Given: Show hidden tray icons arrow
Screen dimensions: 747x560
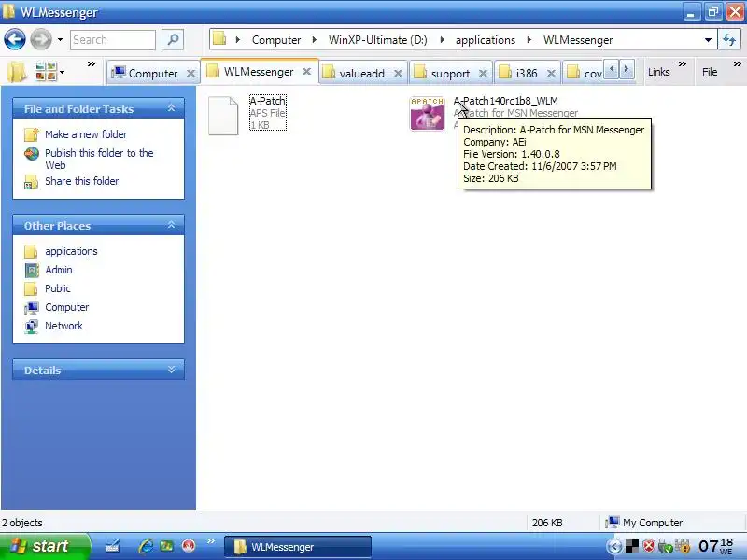Looking at the screenshot, I should coord(614,547).
